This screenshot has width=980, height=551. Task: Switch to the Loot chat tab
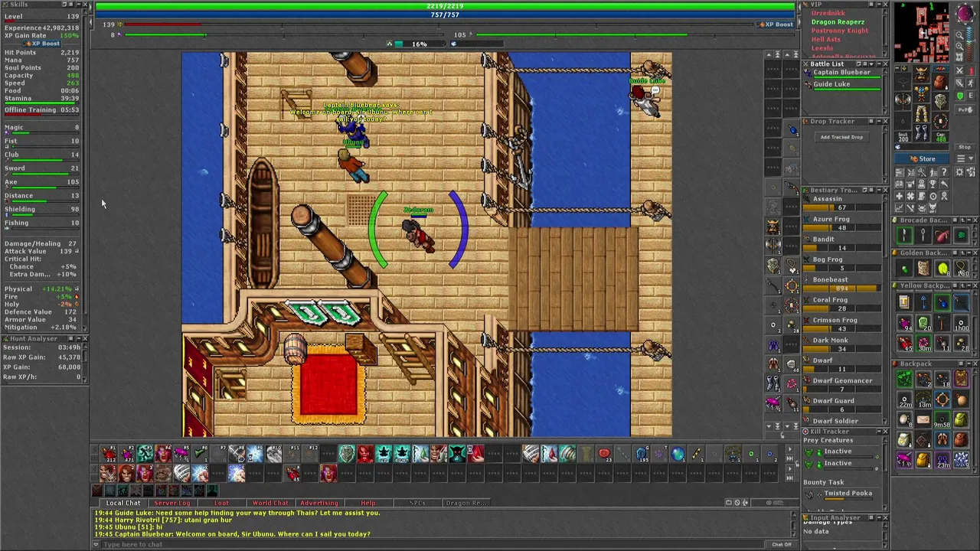click(221, 503)
